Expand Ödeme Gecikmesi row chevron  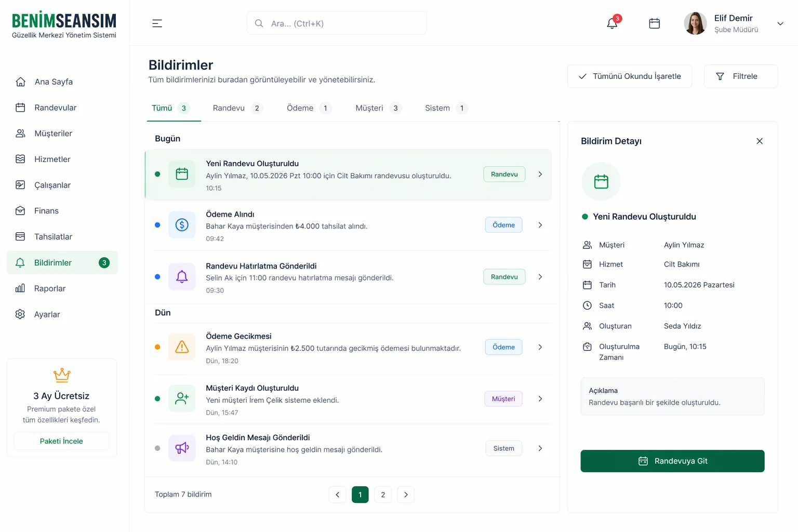pyautogui.click(x=540, y=347)
